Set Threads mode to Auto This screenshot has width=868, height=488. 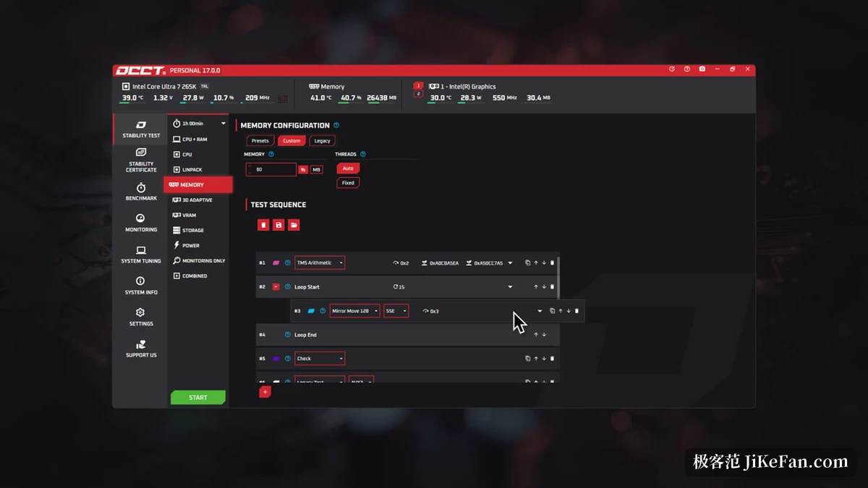tap(348, 168)
